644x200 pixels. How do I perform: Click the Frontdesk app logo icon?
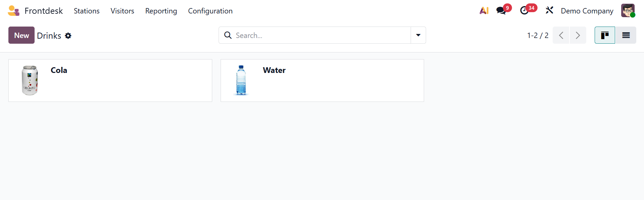[x=13, y=11]
